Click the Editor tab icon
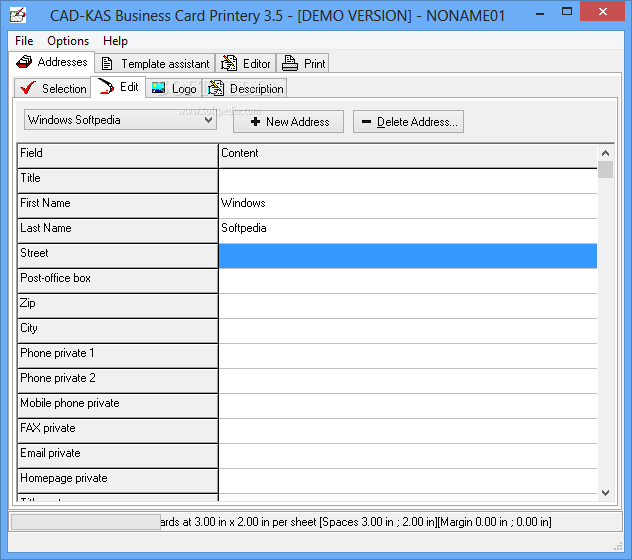 [x=229, y=63]
